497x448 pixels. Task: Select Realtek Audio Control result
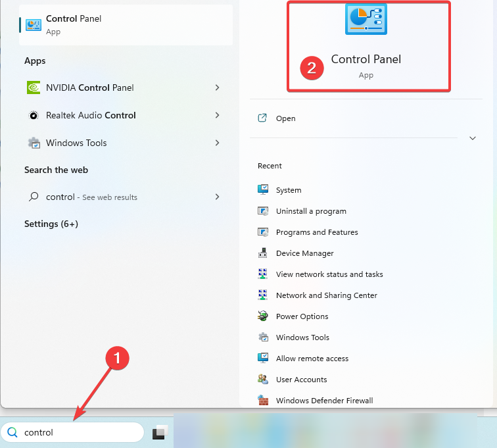126,115
